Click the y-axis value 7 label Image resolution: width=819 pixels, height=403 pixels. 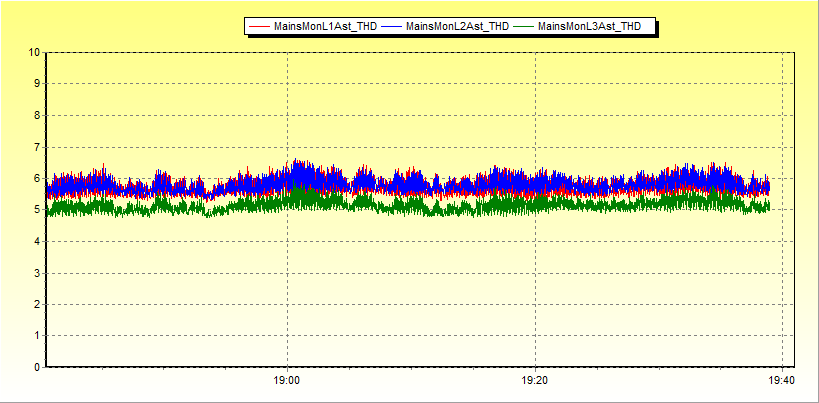(x=37, y=147)
